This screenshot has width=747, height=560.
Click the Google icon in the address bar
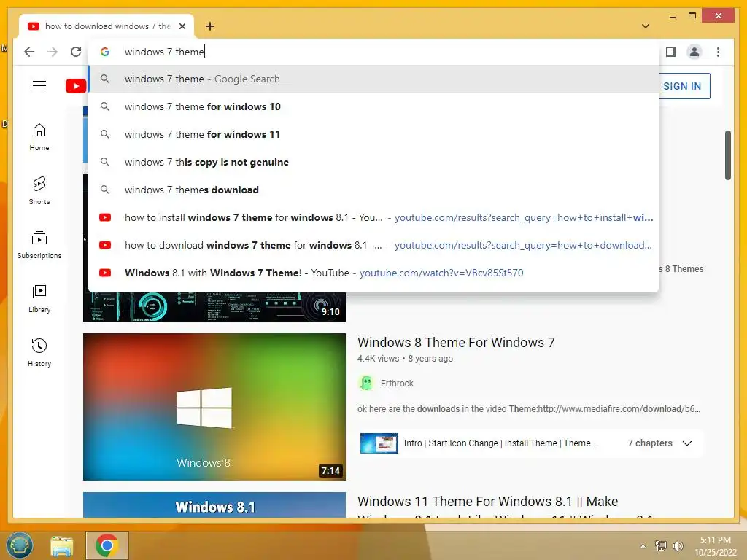[x=105, y=52]
